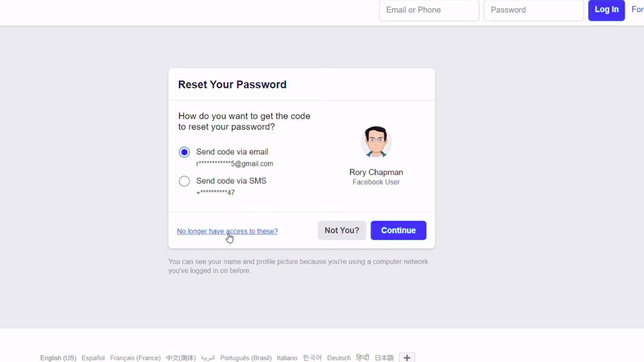644x362 pixels.
Task: Click the Log In button
Action: (x=606, y=10)
